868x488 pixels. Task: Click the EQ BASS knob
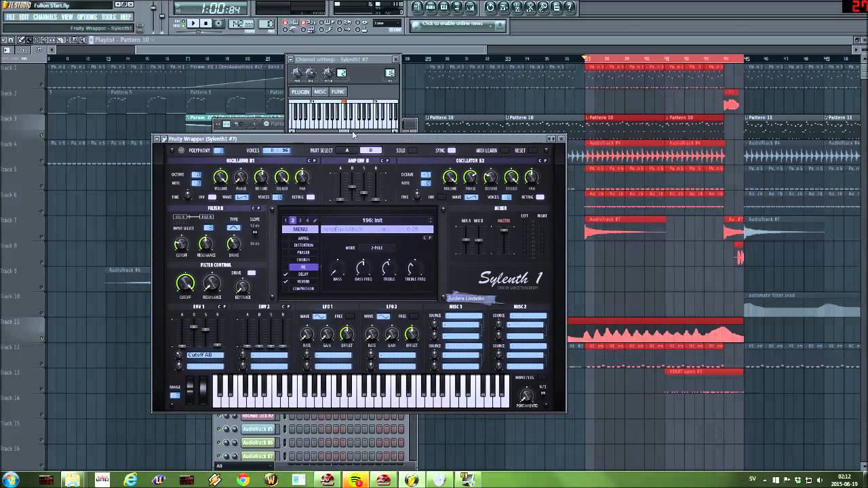[337, 268]
